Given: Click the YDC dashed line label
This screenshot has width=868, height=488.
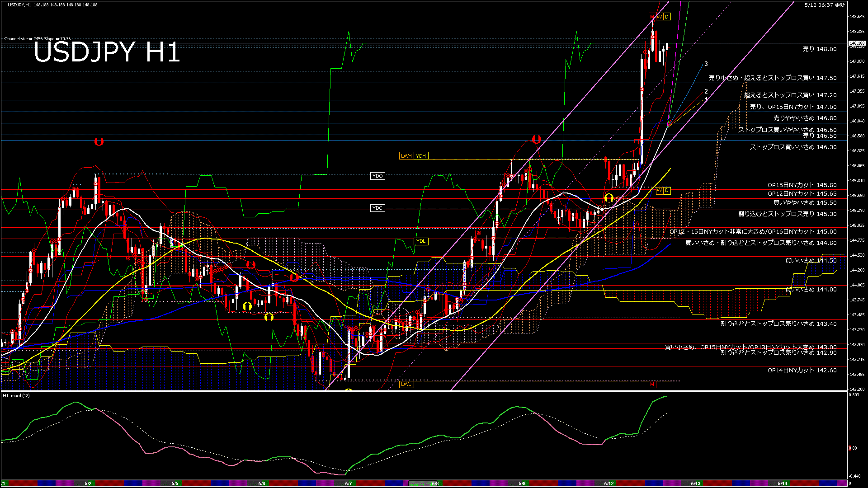Looking at the screenshot, I should coord(377,208).
